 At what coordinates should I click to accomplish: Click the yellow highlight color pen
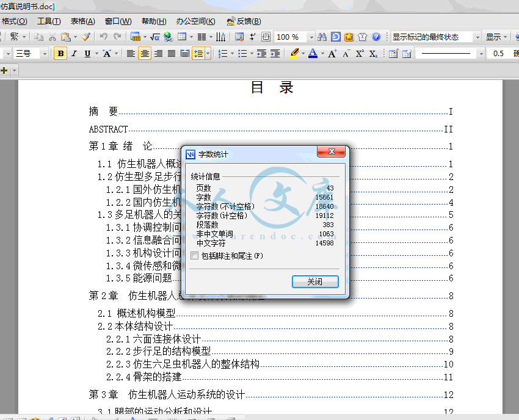pos(294,53)
